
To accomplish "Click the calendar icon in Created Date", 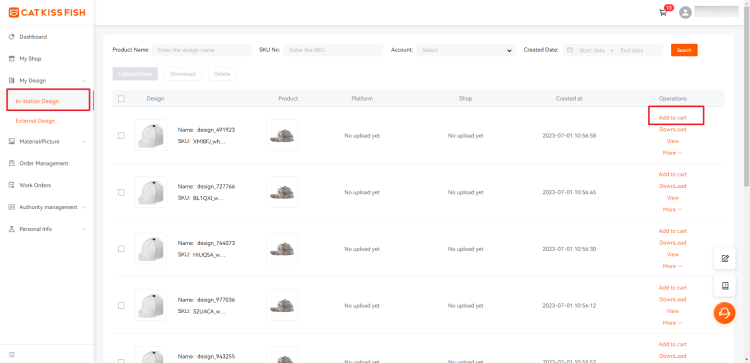I will 570,50.
